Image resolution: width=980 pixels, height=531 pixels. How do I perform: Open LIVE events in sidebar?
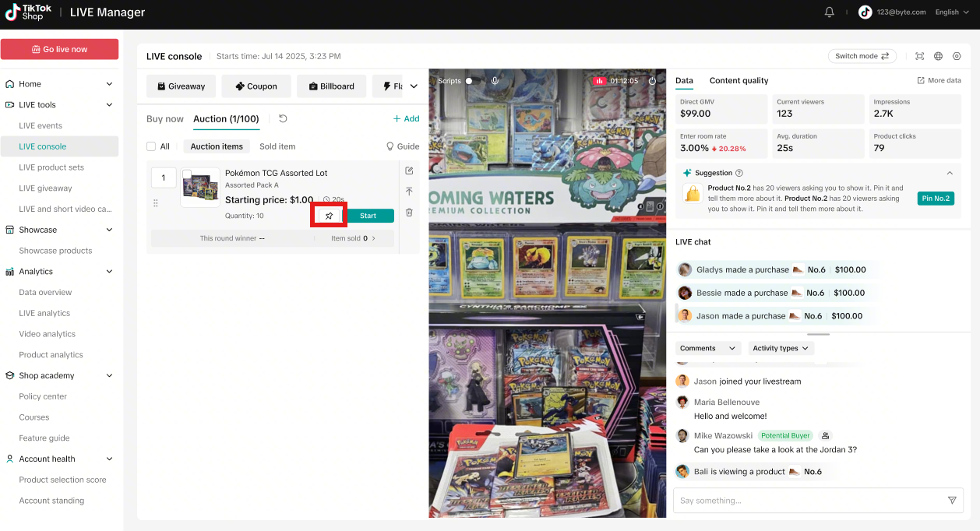pyautogui.click(x=41, y=125)
